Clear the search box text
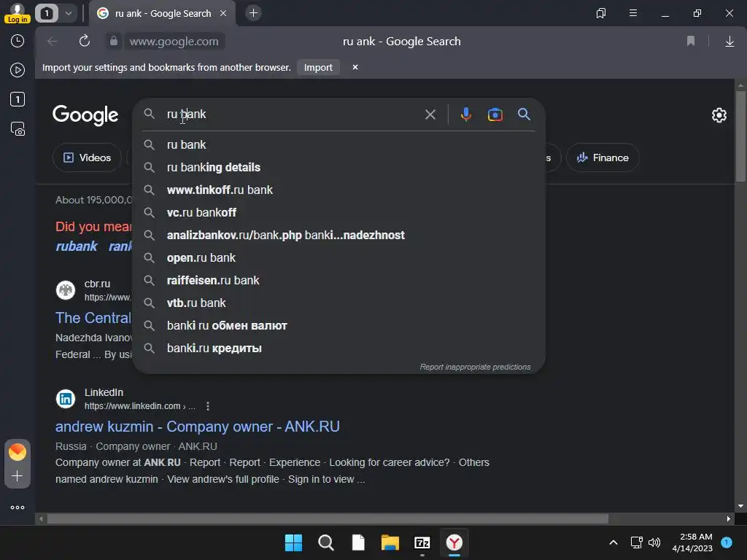747x560 pixels. point(430,114)
